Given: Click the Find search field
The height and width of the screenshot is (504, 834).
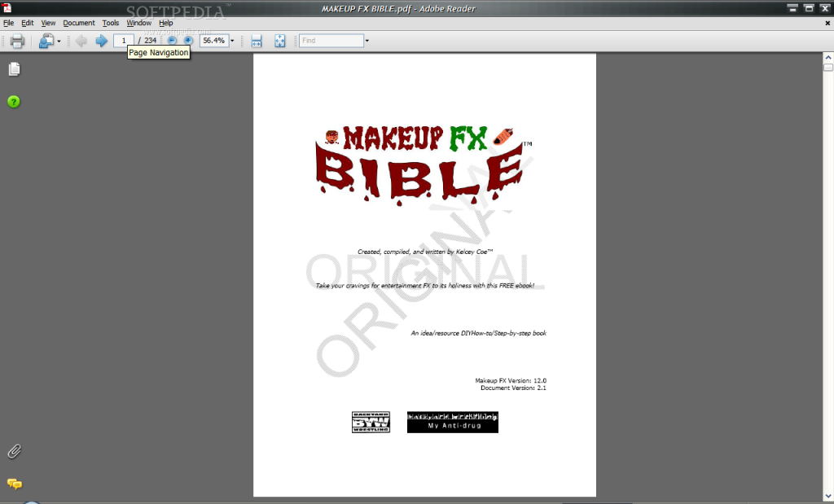Looking at the screenshot, I should point(331,41).
